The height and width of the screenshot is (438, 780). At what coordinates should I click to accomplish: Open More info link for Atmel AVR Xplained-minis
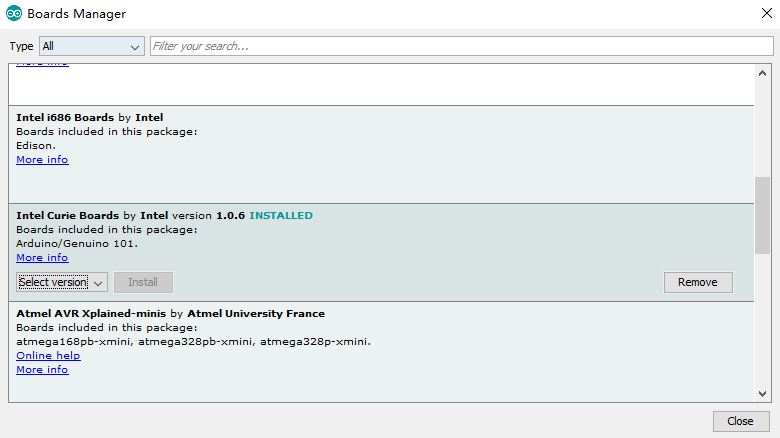tap(42, 370)
